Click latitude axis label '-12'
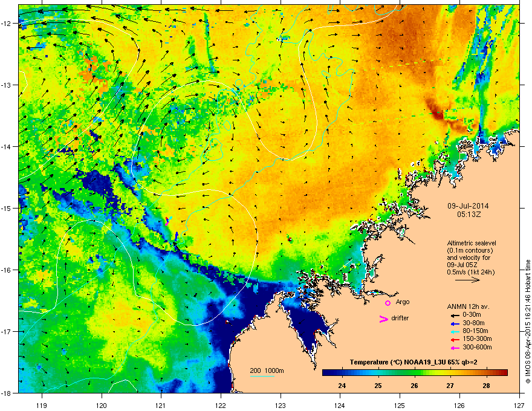The image size is (532, 411). tap(6, 24)
